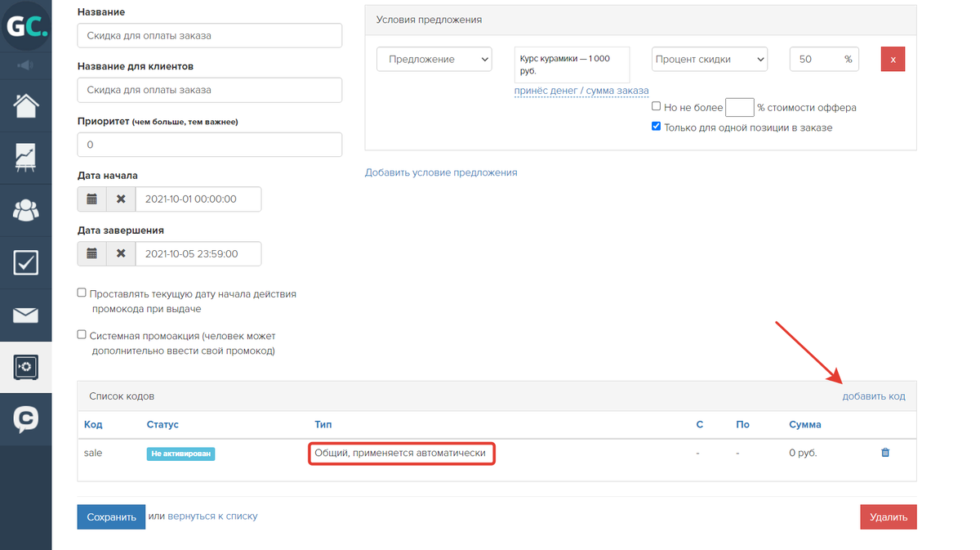Open the Процент скидки dropdown
The width and height of the screenshot is (980, 550).
pyautogui.click(x=710, y=59)
